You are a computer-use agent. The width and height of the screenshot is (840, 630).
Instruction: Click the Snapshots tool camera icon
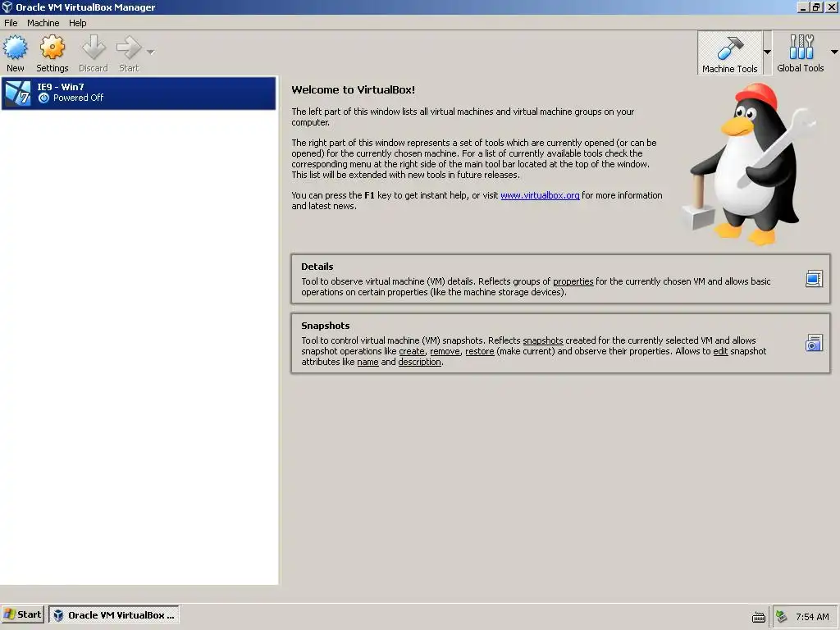tap(814, 343)
